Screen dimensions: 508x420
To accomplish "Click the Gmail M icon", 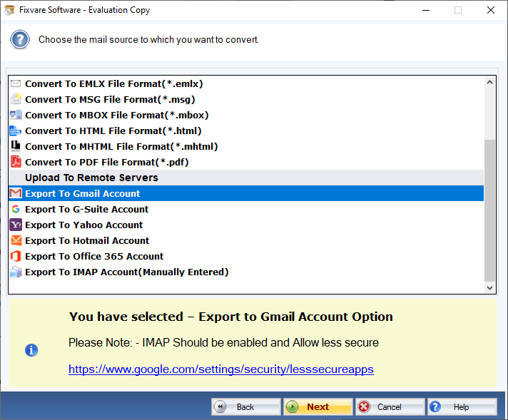I will coord(16,193).
